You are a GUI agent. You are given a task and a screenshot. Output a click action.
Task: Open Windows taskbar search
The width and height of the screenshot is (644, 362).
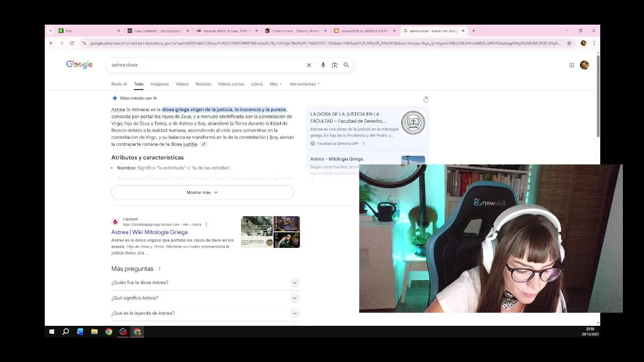pyautogui.click(x=65, y=332)
